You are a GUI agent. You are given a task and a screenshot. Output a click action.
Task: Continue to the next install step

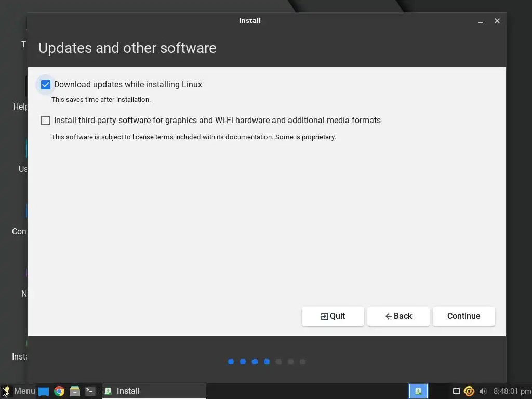coord(463,316)
